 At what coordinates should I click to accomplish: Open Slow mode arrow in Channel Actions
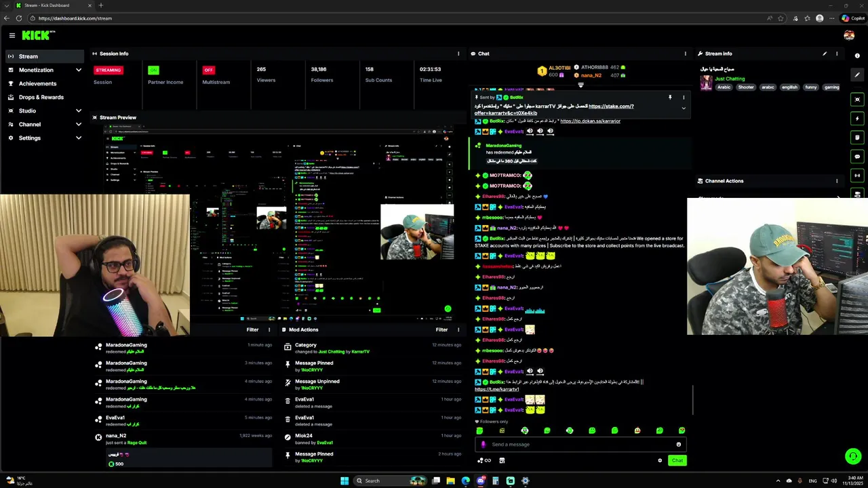pos(838,197)
